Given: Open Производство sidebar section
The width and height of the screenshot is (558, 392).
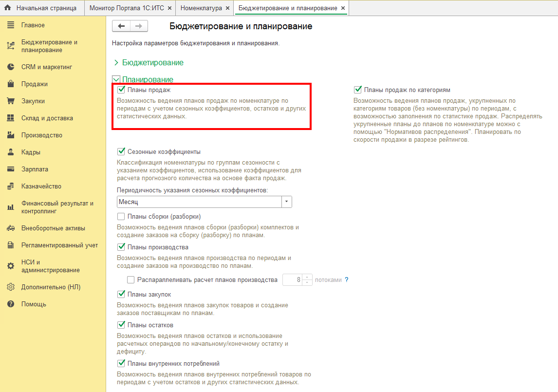Looking at the screenshot, I should [42, 135].
